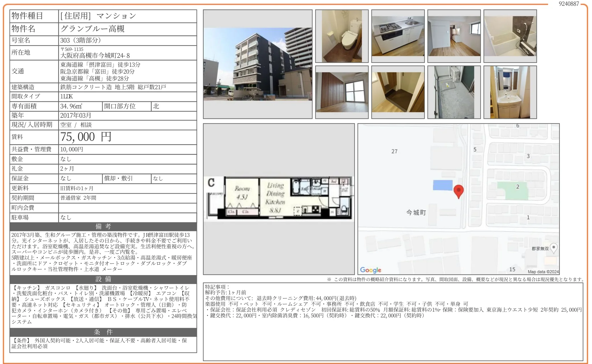Open the washbasin vanity photo
The width and height of the screenshot is (592, 364).
pos(510,92)
